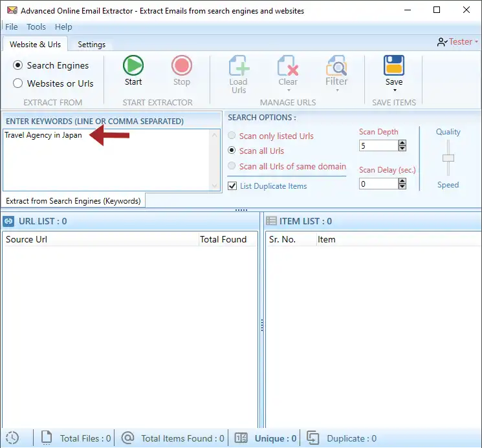Viewport: 482px width, 448px height.
Task: Click the Unique counter icon
Action: coord(241,438)
